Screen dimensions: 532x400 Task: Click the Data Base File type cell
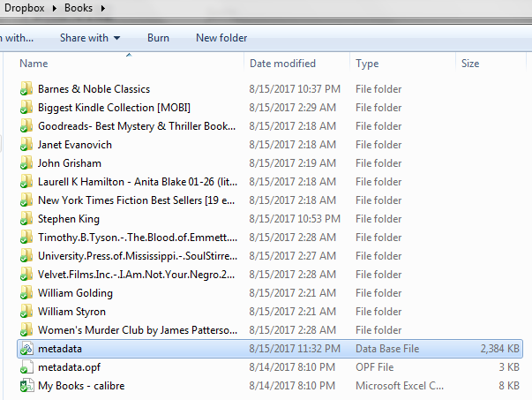[x=387, y=349]
